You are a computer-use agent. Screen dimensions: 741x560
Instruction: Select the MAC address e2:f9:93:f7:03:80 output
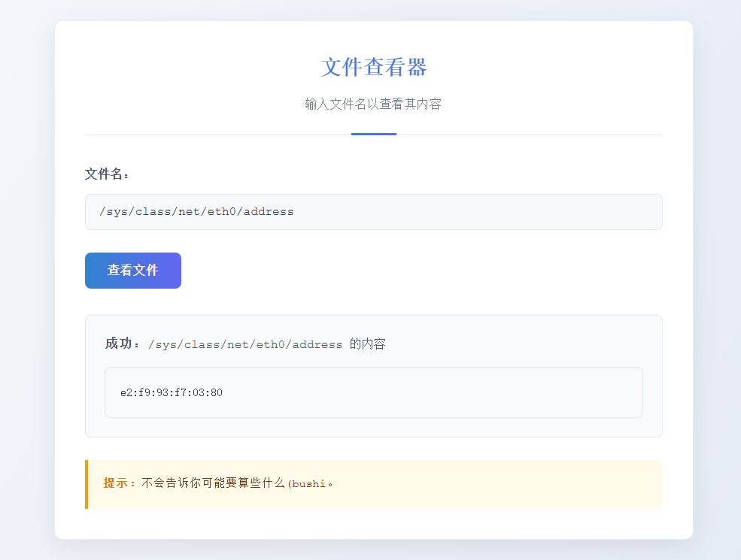171,392
